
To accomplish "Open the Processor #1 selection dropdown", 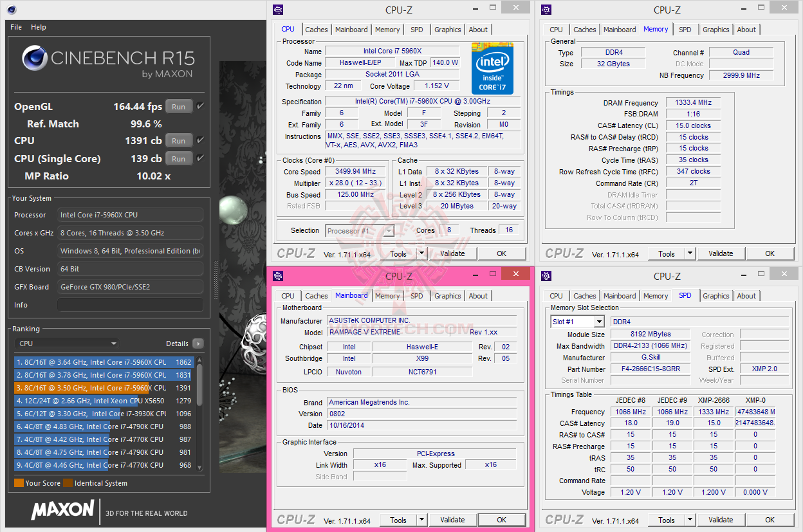I will [360, 231].
